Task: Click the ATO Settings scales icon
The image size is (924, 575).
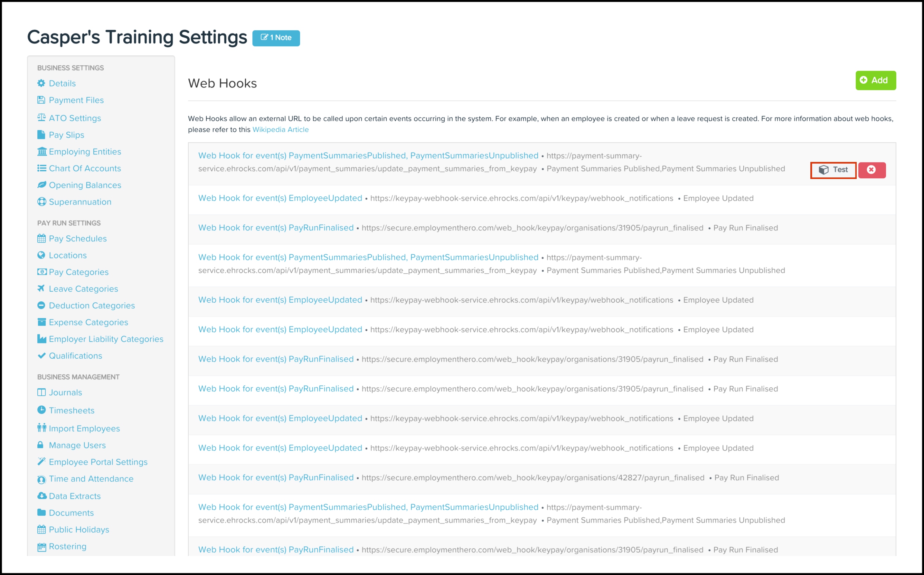Action: 42,118
